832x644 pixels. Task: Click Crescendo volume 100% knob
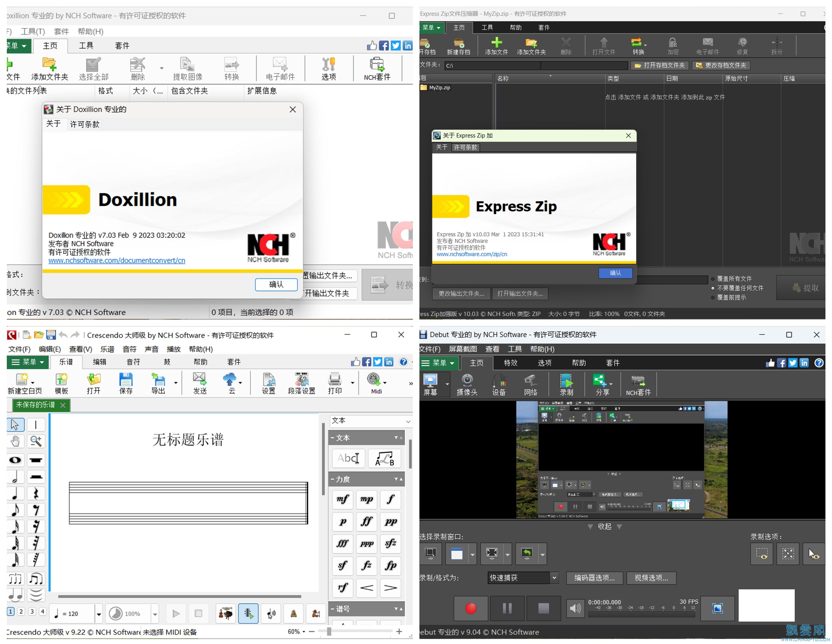pyautogui.click(x=115, y=613)
